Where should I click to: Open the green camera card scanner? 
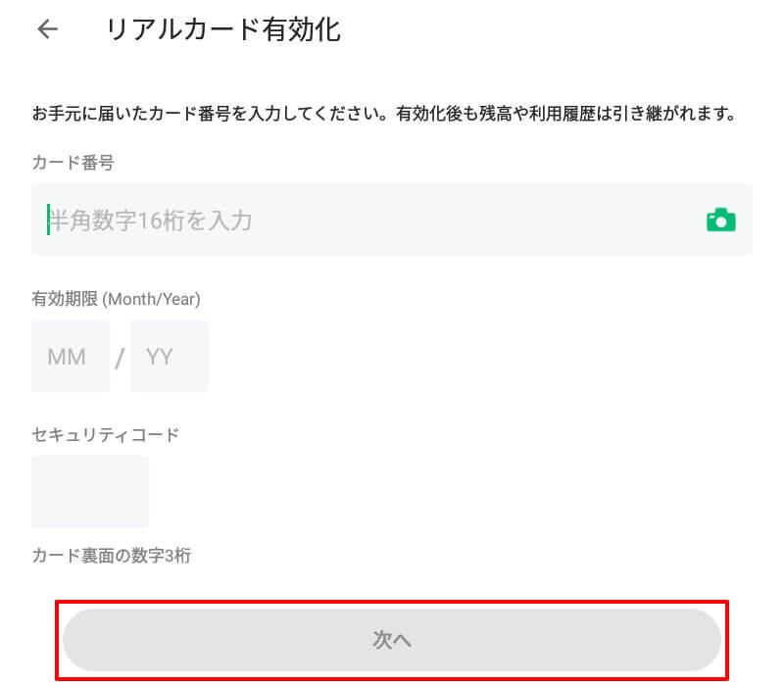(x=720, y=220)
